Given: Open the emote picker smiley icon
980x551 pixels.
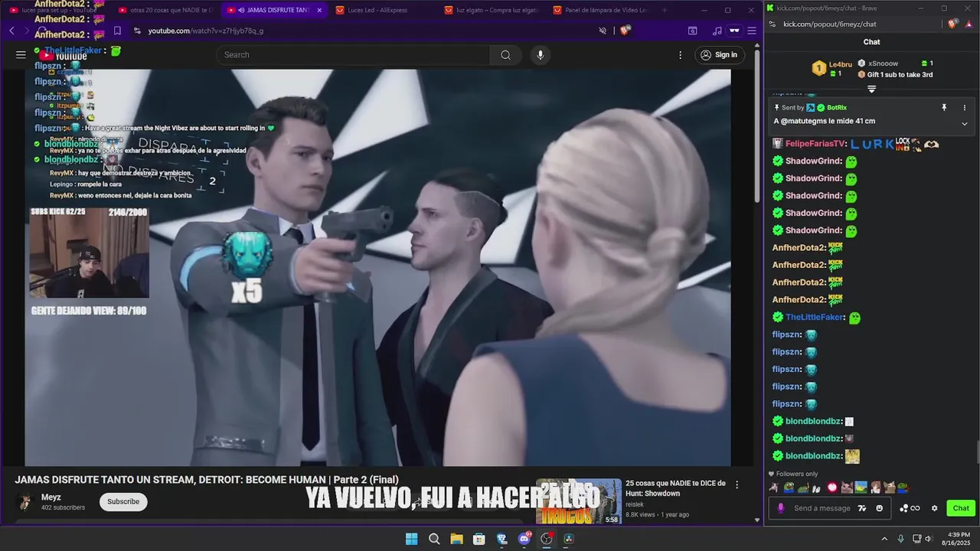Looking at the screenshot, I should click(880, 508).
